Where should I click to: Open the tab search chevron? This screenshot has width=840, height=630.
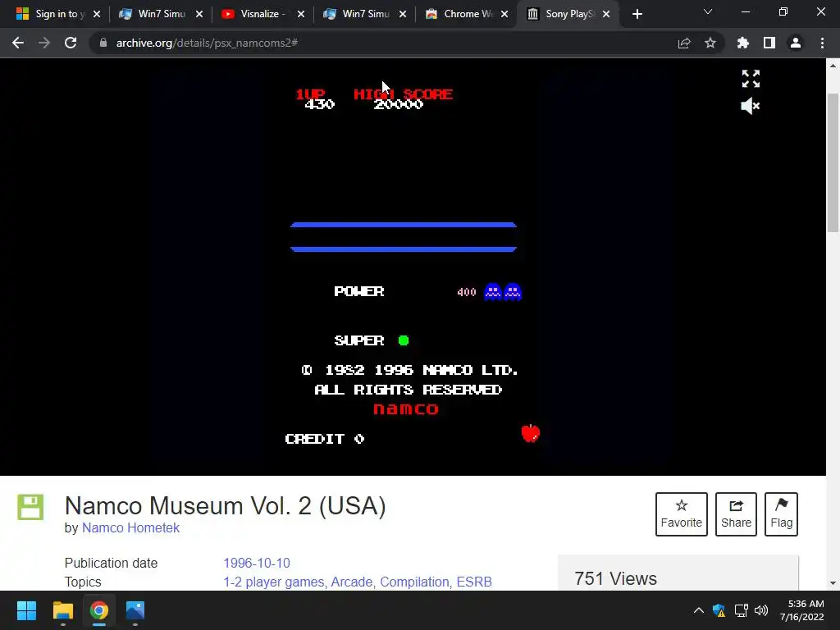tap(708, 12)
